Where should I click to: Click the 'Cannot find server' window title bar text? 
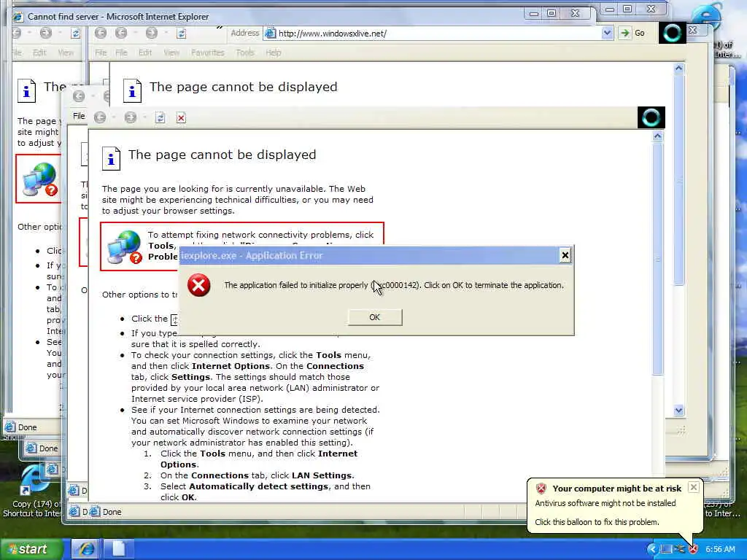click(x=118, y=17)
